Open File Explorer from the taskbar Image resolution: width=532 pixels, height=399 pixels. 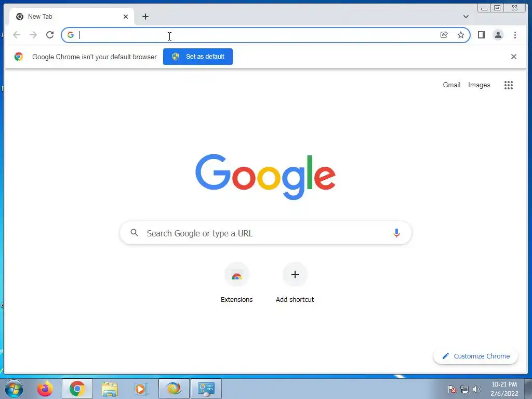[x=109, y=389]
